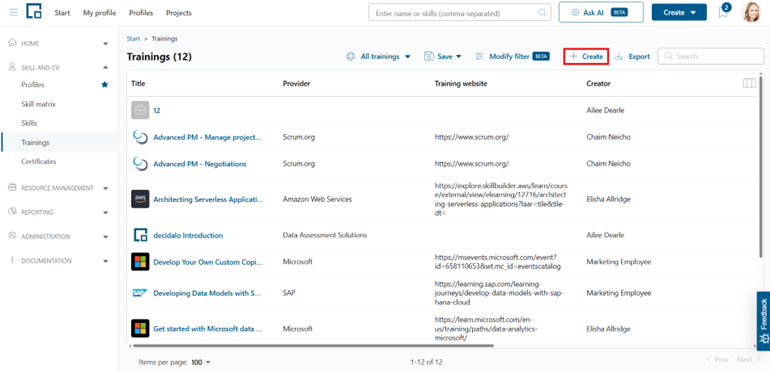The width and height of the screenshot is (770, 373).
Task: Click the Microsoft logo of Develop Your Own Custom Copi
Action: (140, 262)
